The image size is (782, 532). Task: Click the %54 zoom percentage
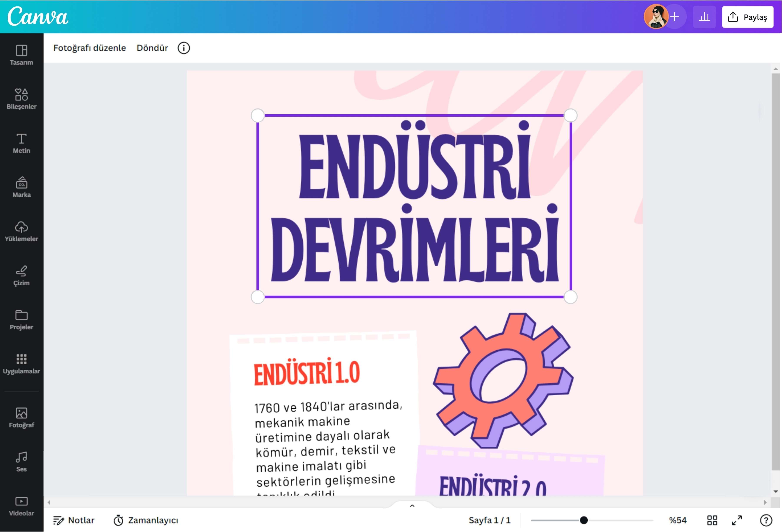pyautogui.click(x=678, y=520)
